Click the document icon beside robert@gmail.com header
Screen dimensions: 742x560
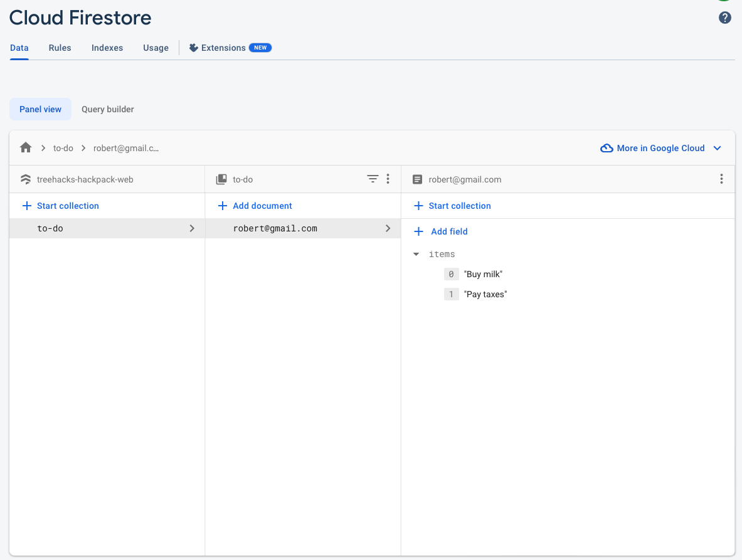(x=417, y=179)
